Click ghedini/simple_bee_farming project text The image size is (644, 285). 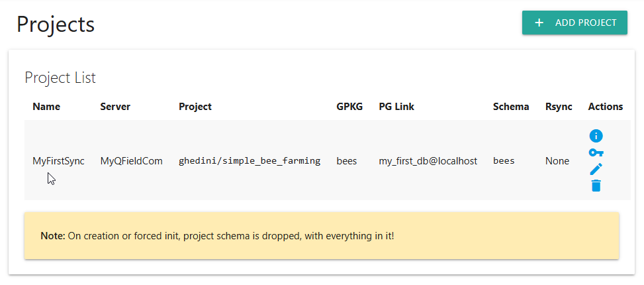(250, 161)
